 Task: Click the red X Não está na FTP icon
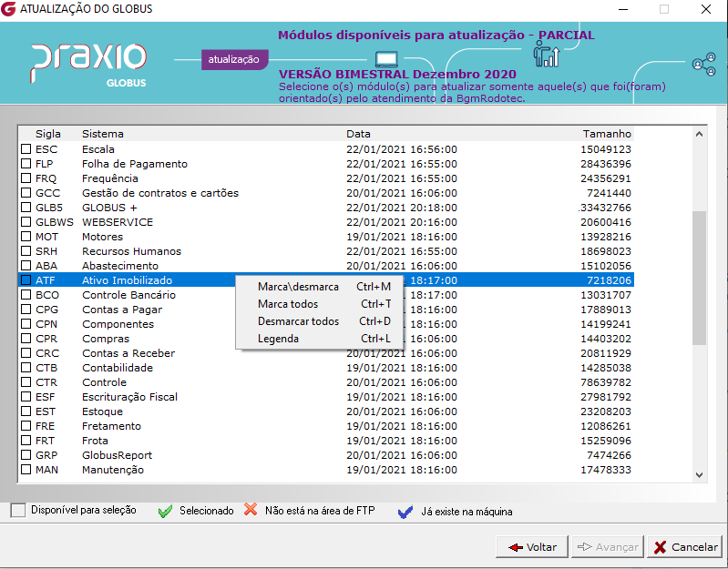click(x=251, y=509)
